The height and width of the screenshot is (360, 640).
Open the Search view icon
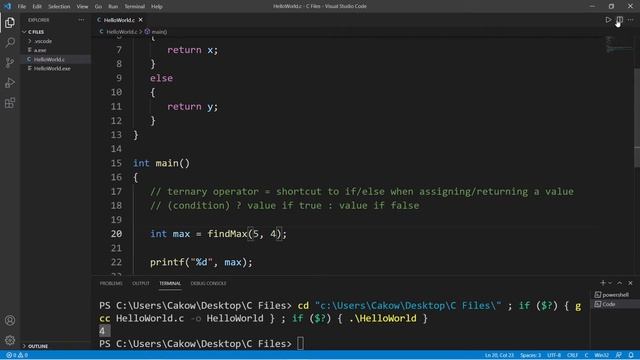(x=10, y=42)
